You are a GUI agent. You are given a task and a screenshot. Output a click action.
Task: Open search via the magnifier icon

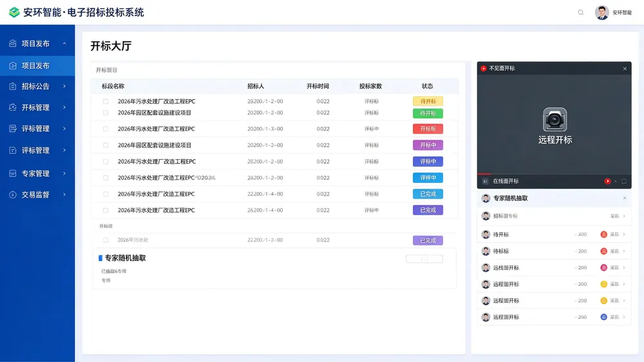click(x=581, y=12)
